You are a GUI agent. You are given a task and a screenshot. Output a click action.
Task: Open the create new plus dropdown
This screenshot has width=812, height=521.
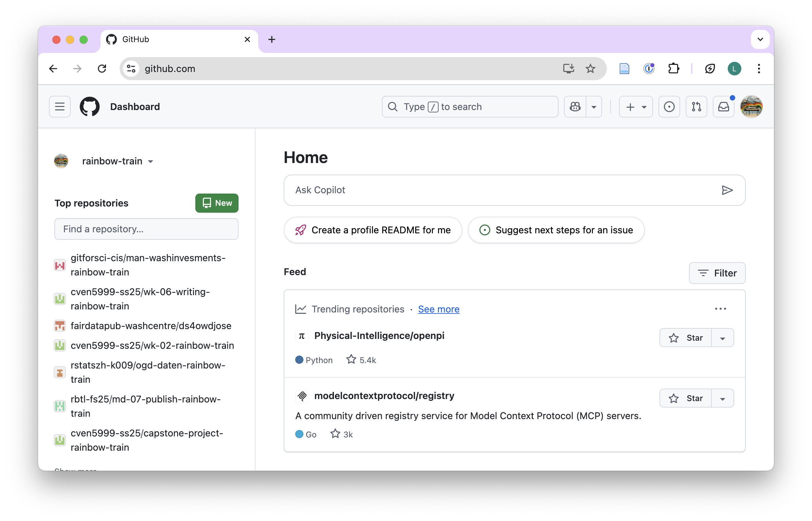(x=636, y=107)
